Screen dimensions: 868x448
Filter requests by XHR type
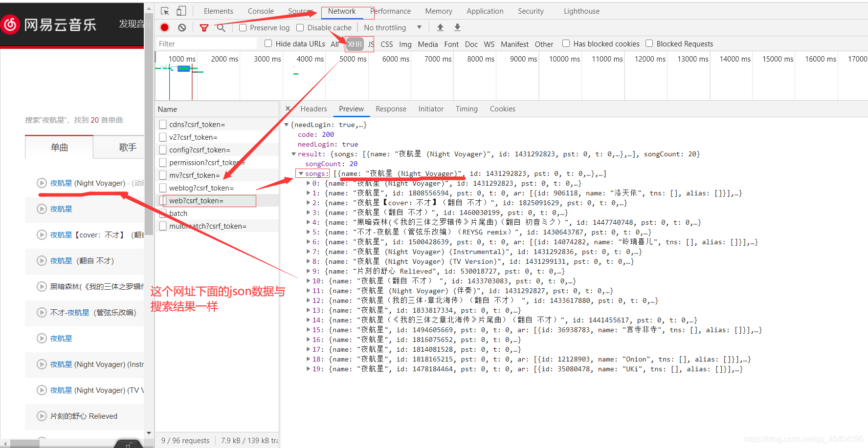355,44
